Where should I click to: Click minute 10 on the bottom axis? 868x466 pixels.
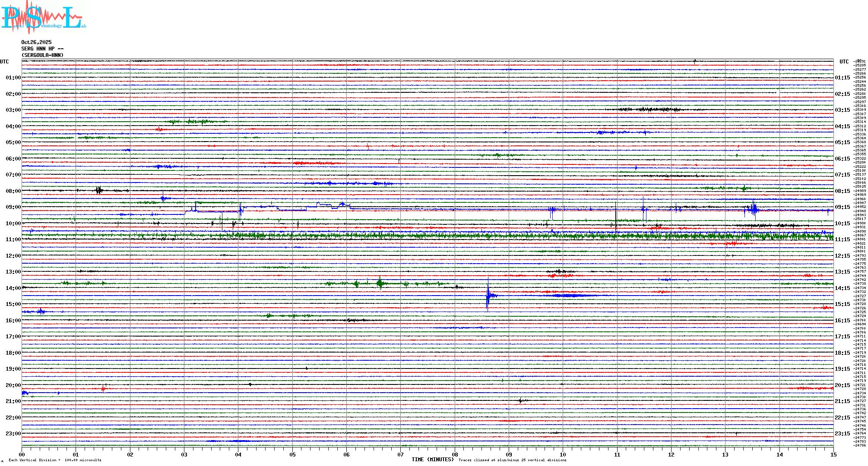pos(563,455)
